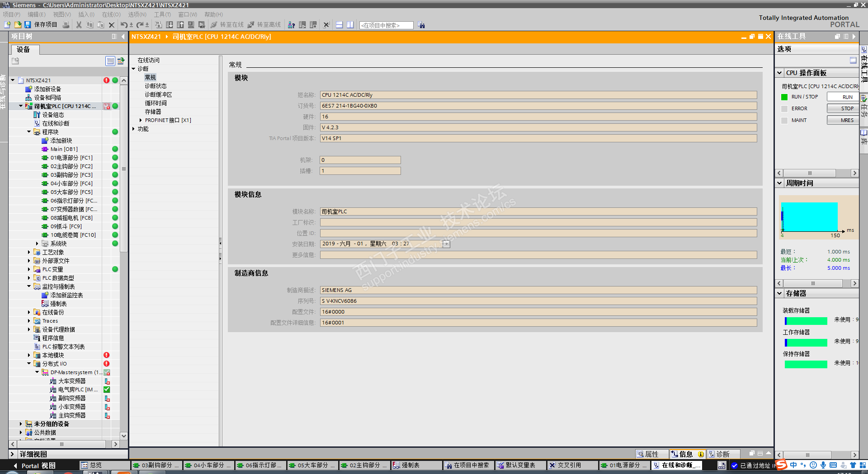Open the 安装日期 date dropdown
The height and width of the screenshot is (474, 868).
pyautogui.click(x=446, y=244)
